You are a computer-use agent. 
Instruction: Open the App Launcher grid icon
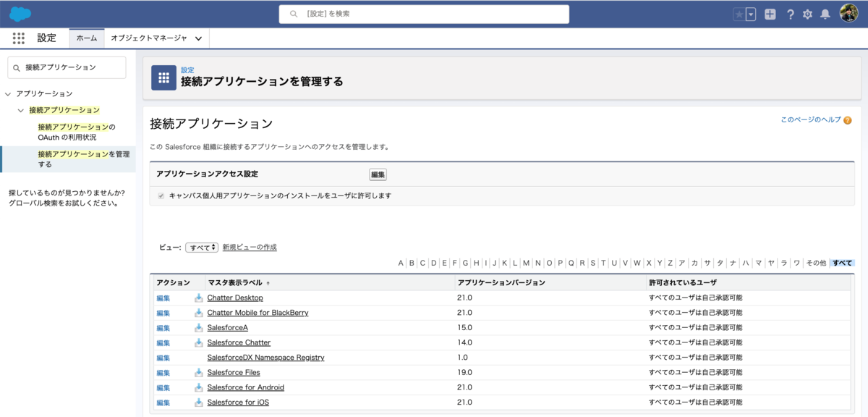[19, 38]
